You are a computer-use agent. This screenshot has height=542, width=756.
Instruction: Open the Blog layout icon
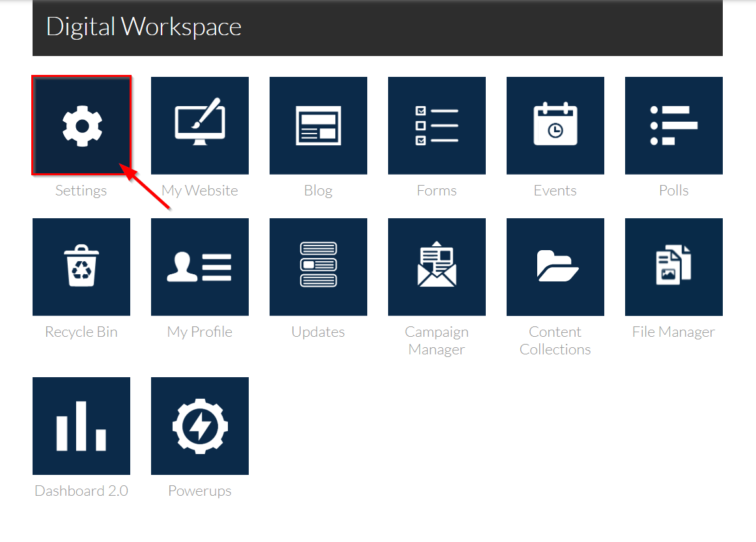pyautogui.click(x=318, y=125)
